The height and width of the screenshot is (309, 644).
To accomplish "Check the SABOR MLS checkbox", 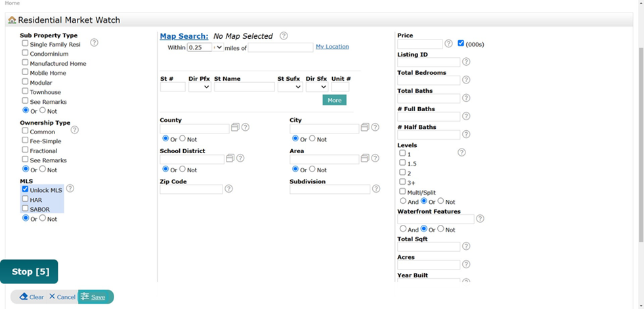I will coord(26,208).
